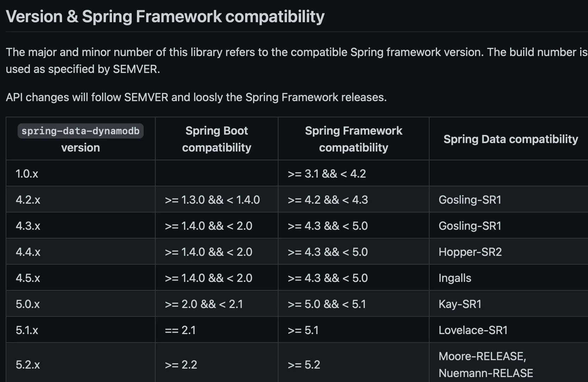Screen dimensions: 588x382
Task: Click the 1.0.x version cell
Action: 27,173
